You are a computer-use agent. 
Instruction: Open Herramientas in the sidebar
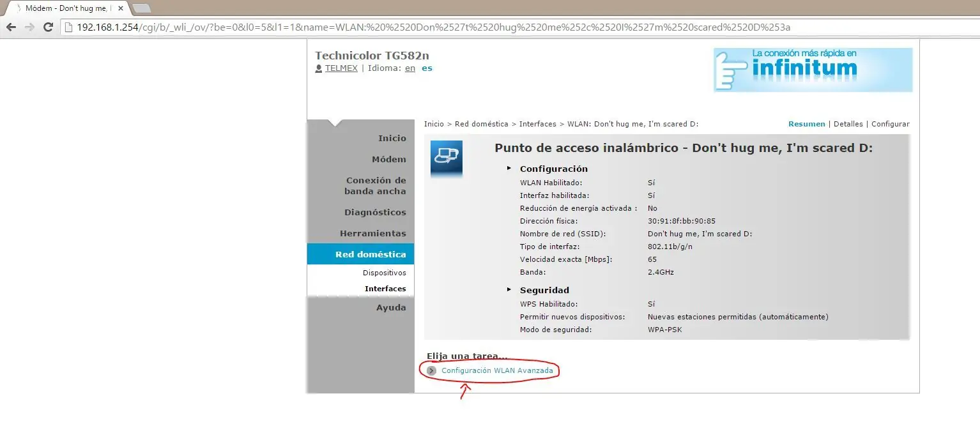tap(373, 233)
